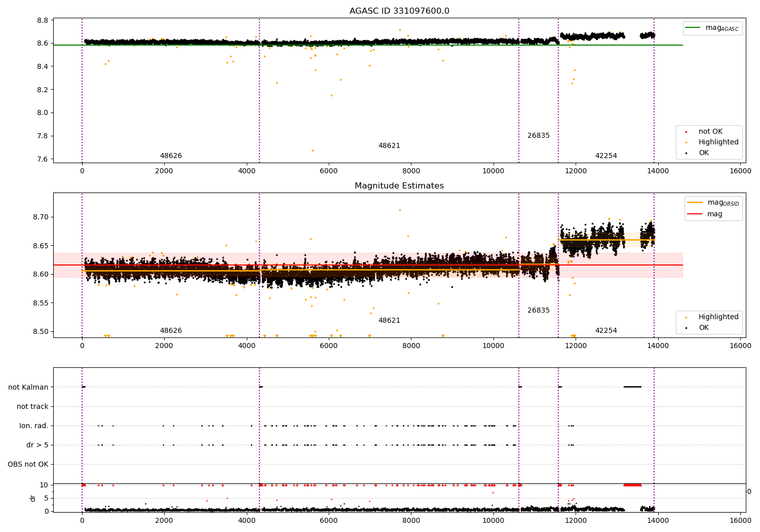This screenshot has height=532, width=760.
Task: Click y-tick 8.70 on middle plot
Action: [41, 217]
